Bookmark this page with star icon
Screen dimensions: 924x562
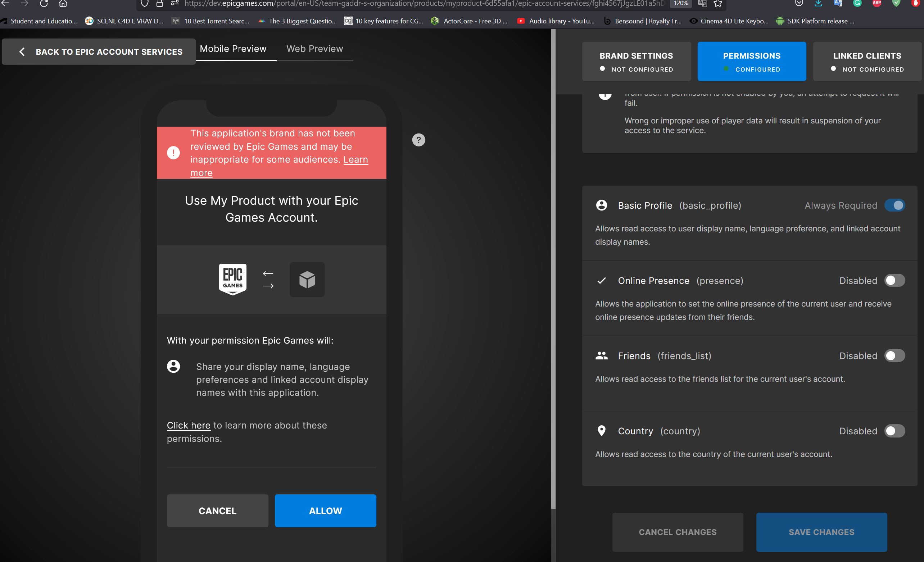(x=718, y=4)
